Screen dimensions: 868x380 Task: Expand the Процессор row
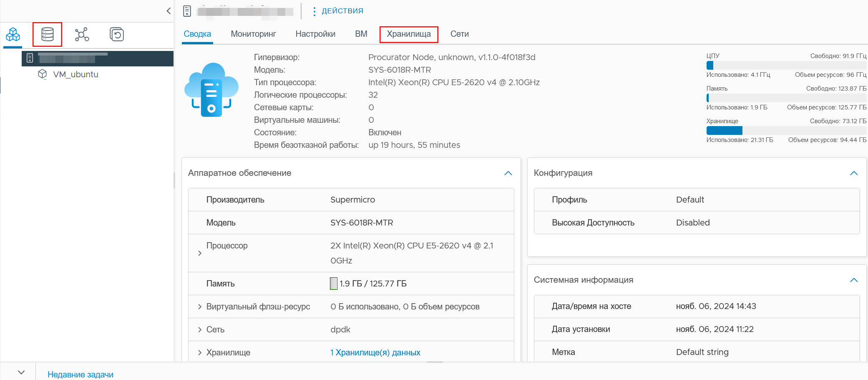click(x=200, y=253)
